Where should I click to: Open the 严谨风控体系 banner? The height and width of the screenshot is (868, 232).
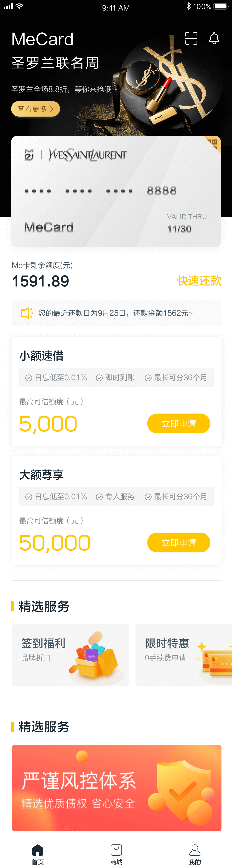[x=116, y=788]
